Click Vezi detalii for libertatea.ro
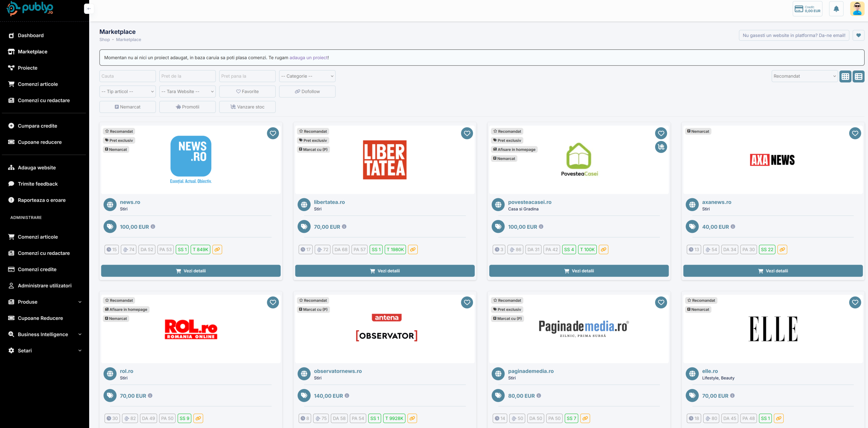868x428 pixels. pyautogui.click(x=384, y=271)
